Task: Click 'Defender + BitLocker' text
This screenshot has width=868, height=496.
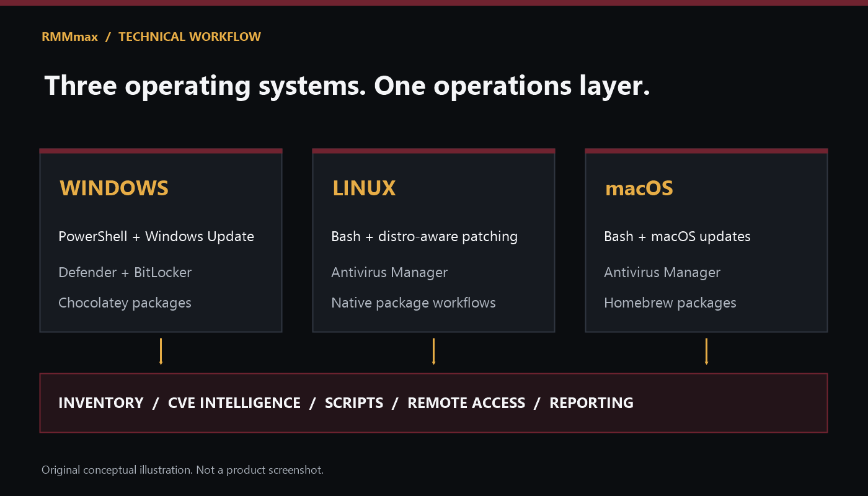Action: 125,272
